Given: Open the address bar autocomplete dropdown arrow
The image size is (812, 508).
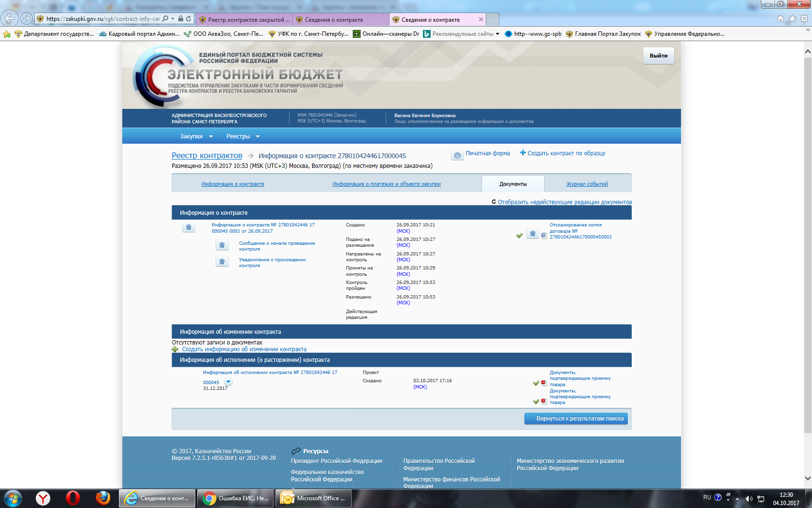Looking at the screenshot, I should pyautogui.click(x=173, y=19).
